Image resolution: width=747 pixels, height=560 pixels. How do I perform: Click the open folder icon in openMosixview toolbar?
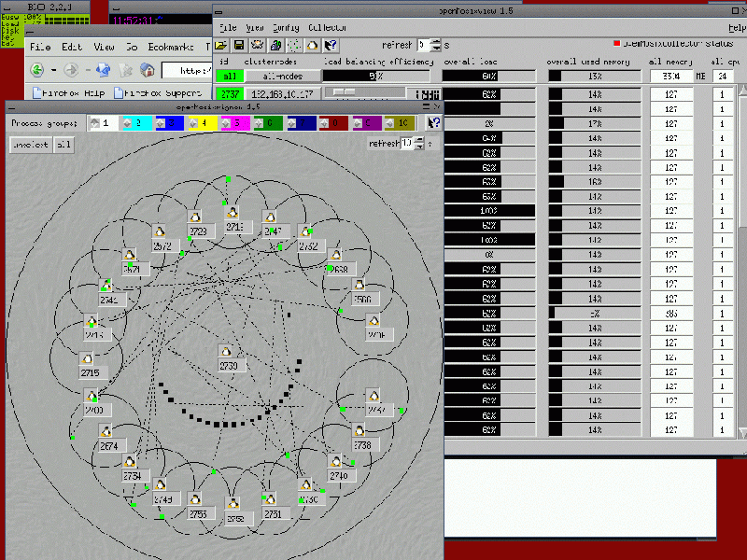220,45
